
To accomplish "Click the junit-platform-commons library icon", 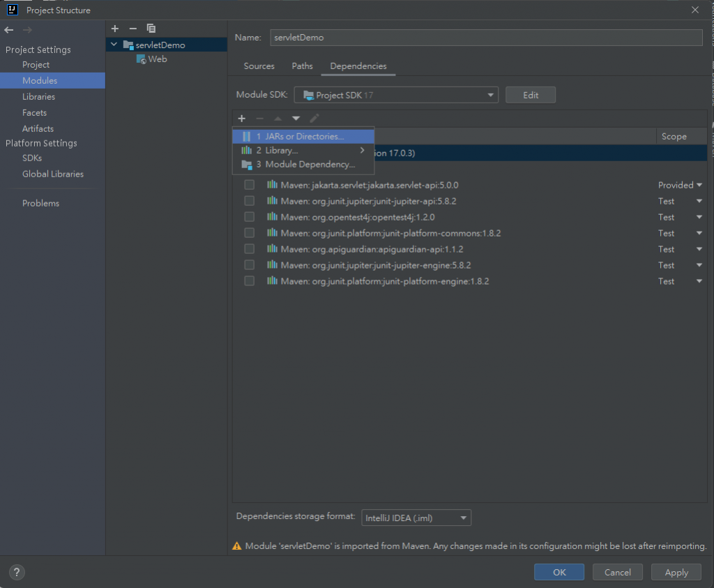I will pos(273,232).
